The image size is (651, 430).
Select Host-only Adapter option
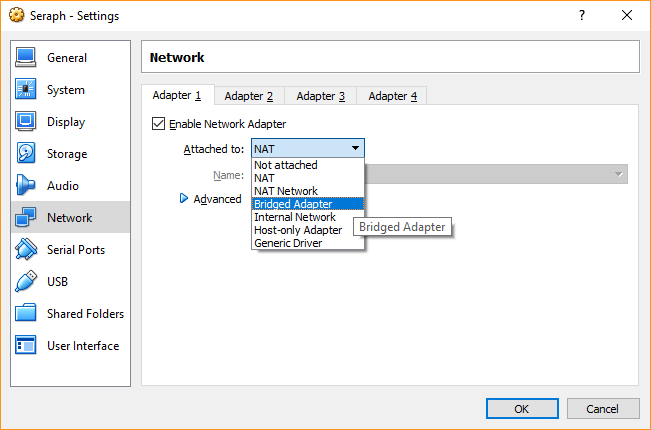coord(297,230)
